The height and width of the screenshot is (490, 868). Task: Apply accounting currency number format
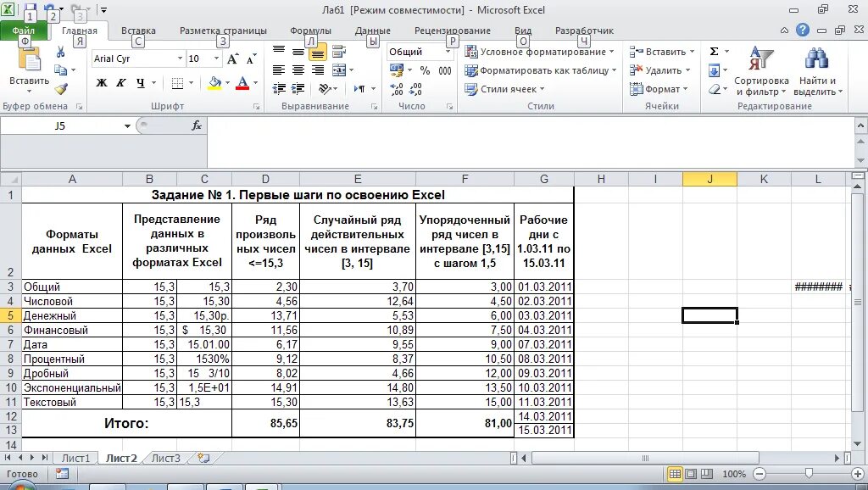click(397, 70)
